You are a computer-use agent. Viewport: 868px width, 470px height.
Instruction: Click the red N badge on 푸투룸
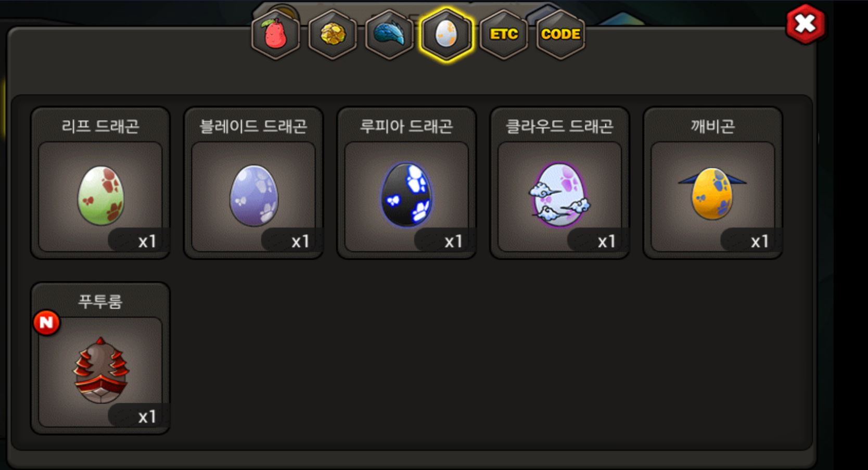click(x=46, y=323)
